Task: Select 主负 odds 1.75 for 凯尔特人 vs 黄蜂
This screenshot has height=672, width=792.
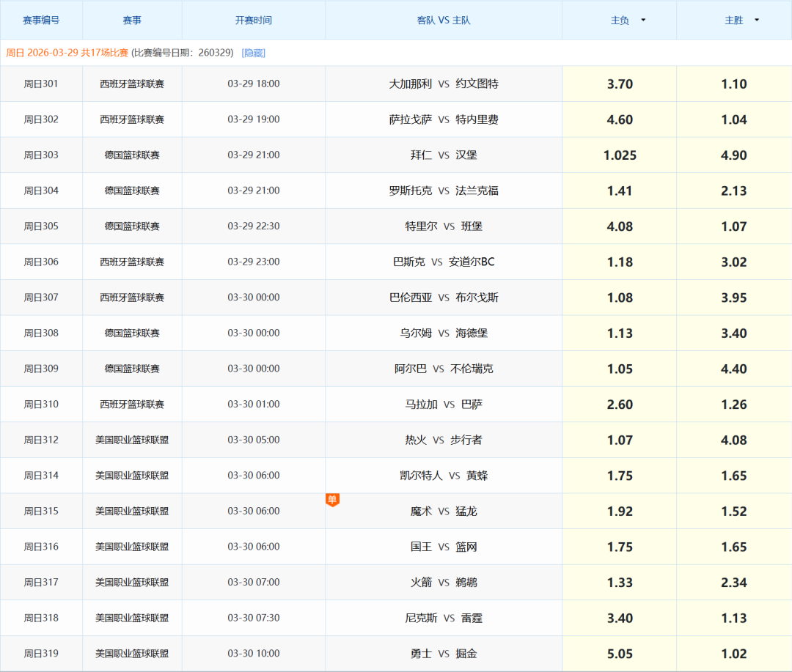Action: click(x=620, y=476)
